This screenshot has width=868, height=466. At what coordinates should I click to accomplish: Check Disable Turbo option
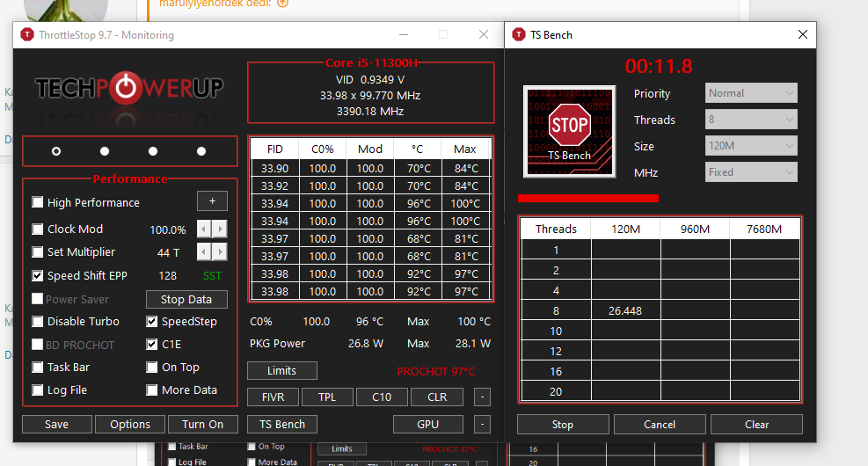(x=37, y=321)
